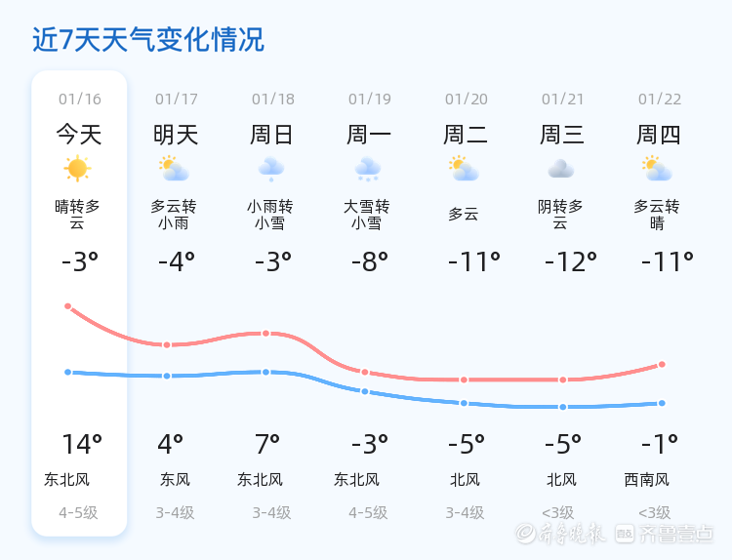The width and height of the screenshot is (732, 560).
Task: Click the 近7天天气变化情况 heading
Action: coord(148,40)
